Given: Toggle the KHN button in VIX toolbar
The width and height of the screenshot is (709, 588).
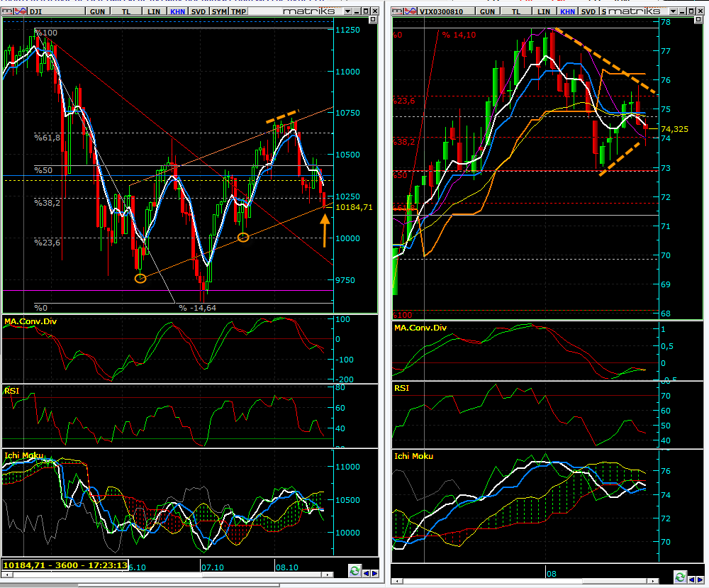Looking at the screenshot, I should (568, 12).
